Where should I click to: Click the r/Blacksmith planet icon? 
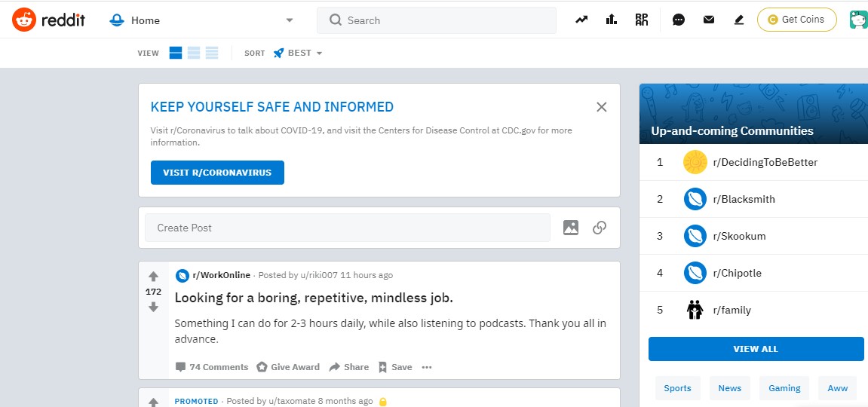tap(695, 199)
